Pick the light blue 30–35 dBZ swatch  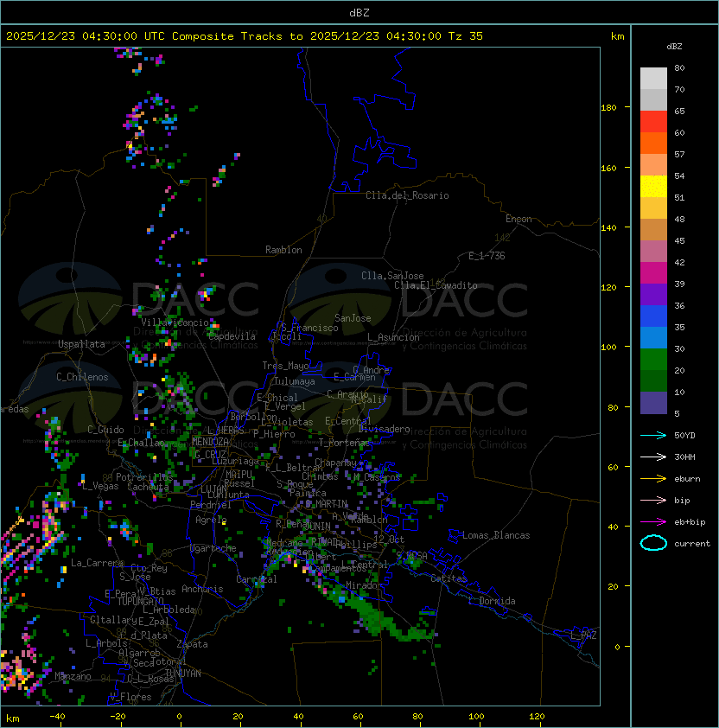click(x=653, y=338)
